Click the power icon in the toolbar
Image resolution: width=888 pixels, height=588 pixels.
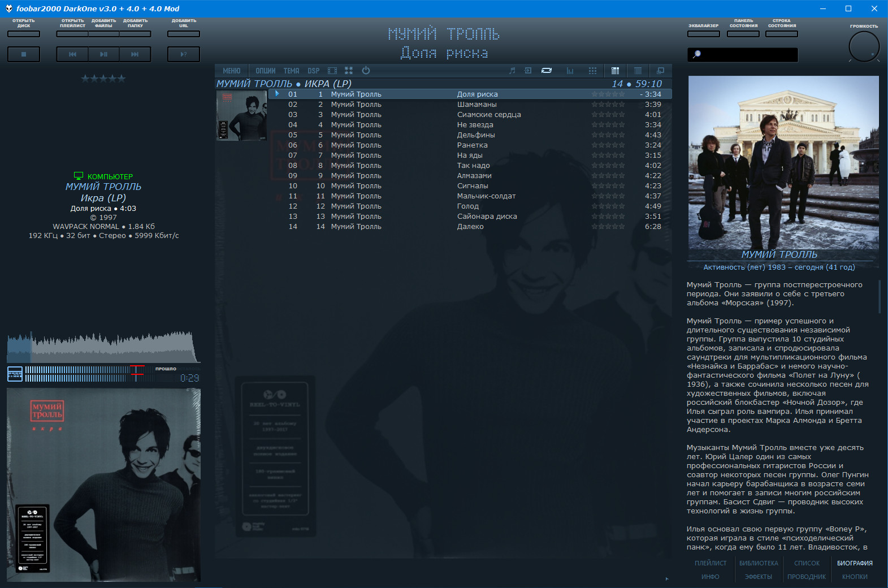pos(366,71)
